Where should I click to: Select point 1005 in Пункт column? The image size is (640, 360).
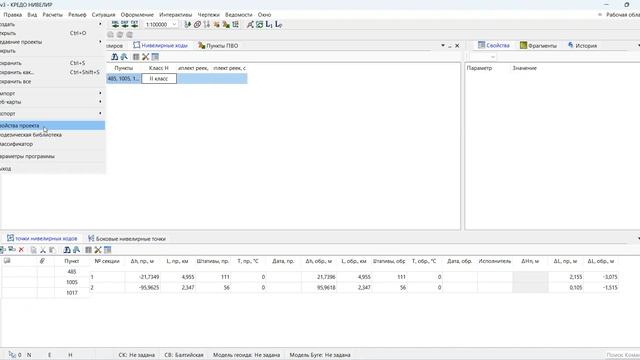(x=72, y=282)
